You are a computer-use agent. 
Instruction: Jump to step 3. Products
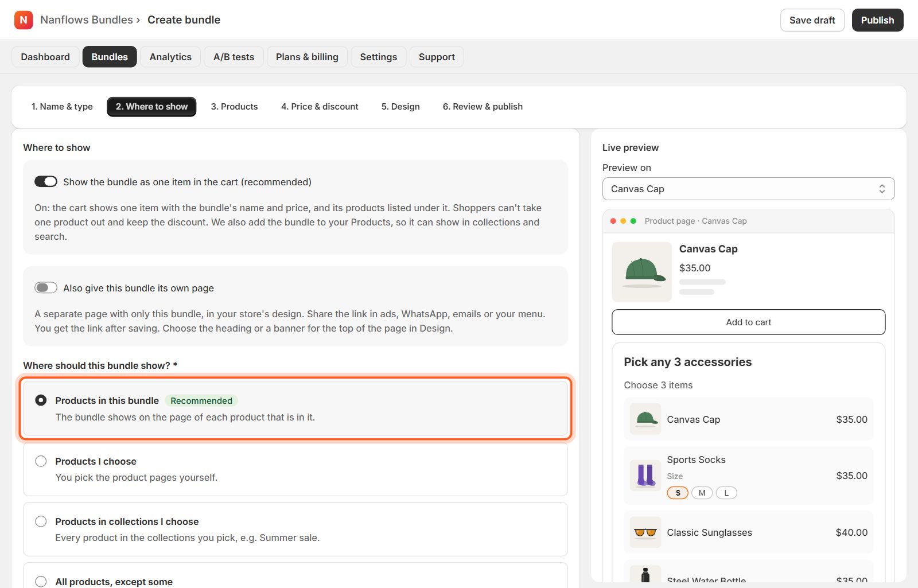point(234,107)
